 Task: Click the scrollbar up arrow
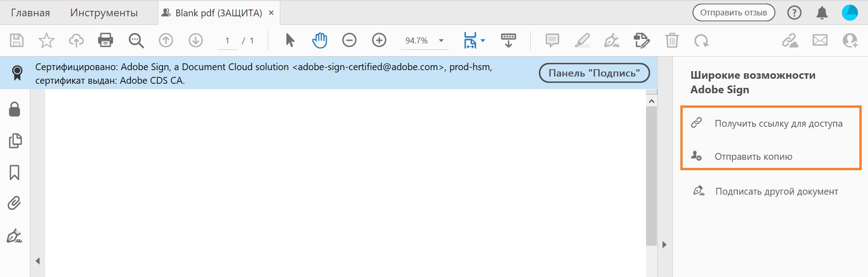tap(651, 101)
